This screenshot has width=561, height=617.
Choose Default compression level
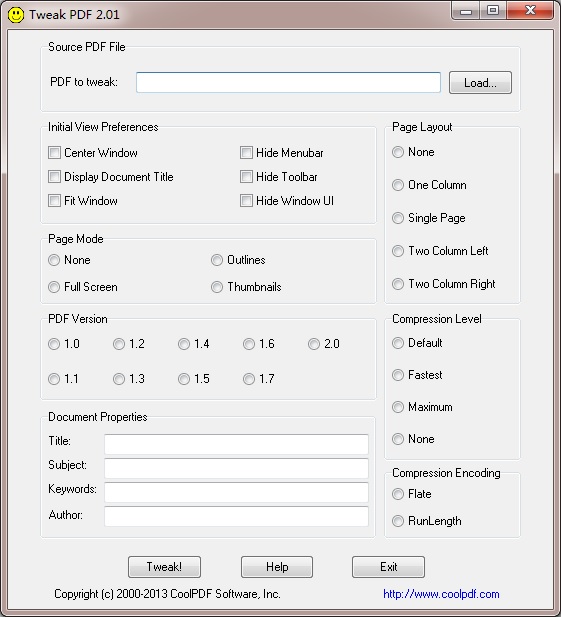click(x=398, y=343)
